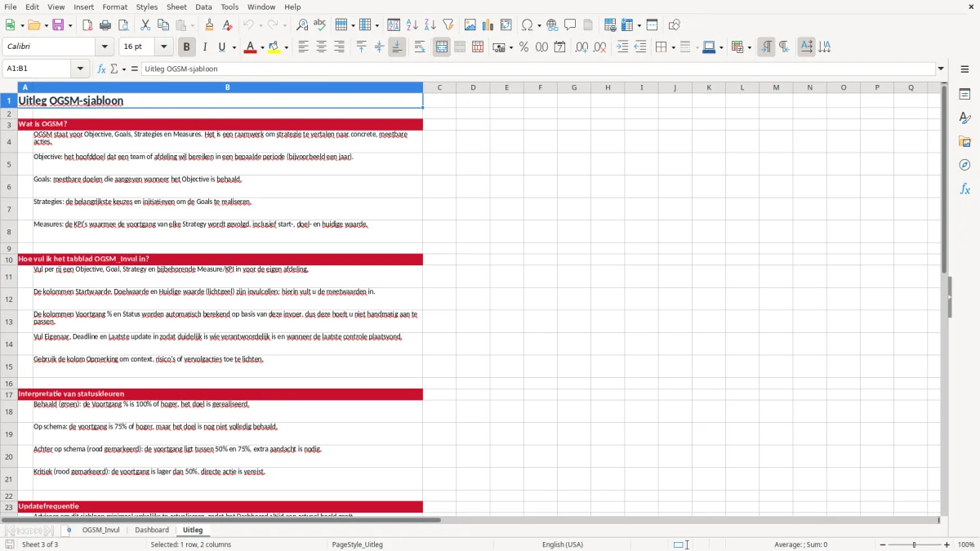
Task: Click the vertical scrollbar
Action: (944, 299)
